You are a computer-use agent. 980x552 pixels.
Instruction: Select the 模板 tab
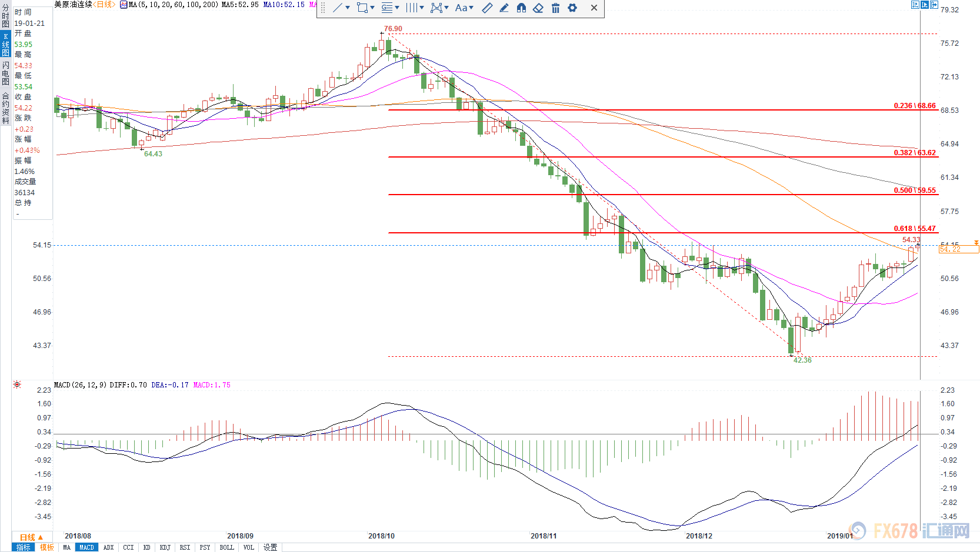[x=46, y=547]
